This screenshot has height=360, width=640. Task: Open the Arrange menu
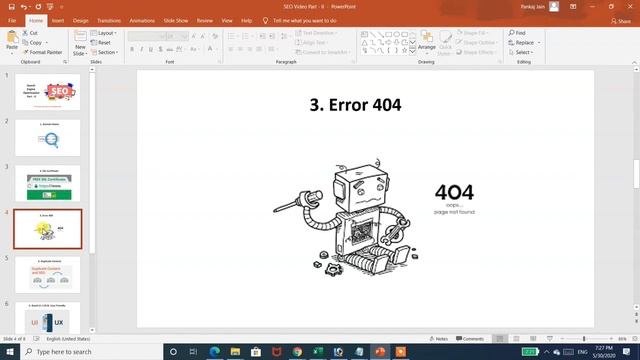[427, 42]
